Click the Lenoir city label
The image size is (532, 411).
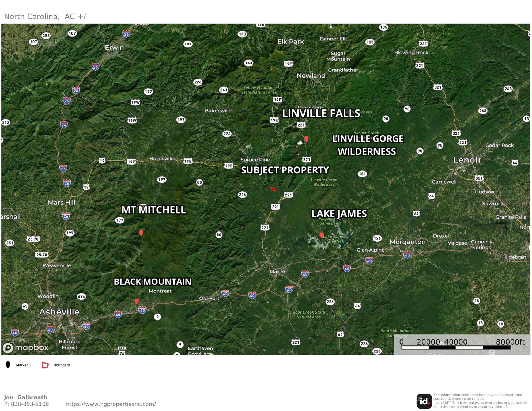[467, 160]
